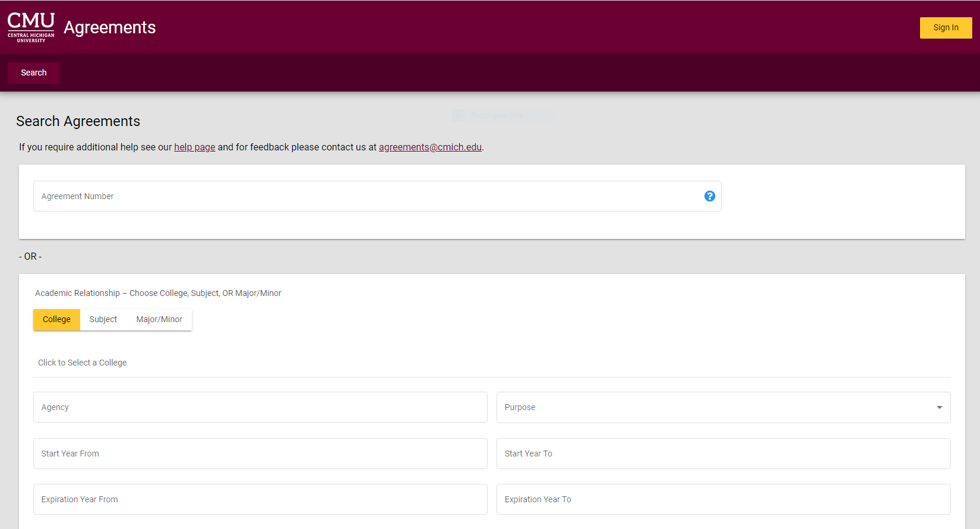This screenshot has width=980, height=529.
Task: Open the help page link
Action: click(x=194, y=147)
